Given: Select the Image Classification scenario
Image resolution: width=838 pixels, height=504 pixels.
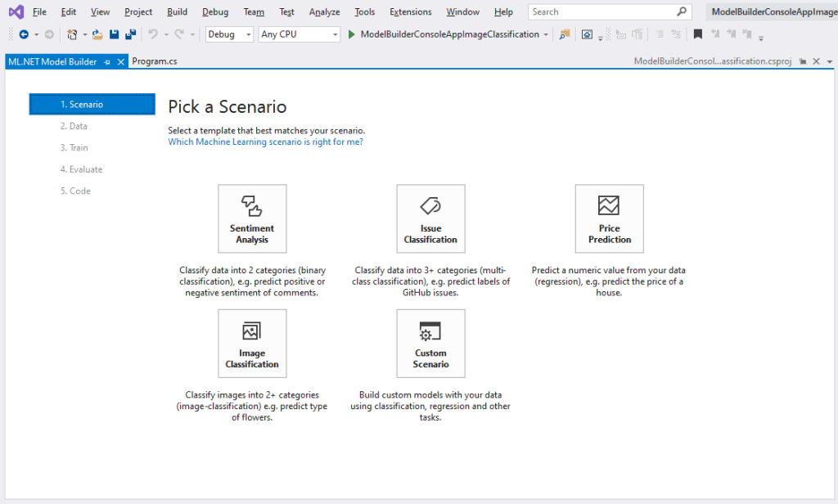Looking at the screenshot, I should click(x=252, y=343).
